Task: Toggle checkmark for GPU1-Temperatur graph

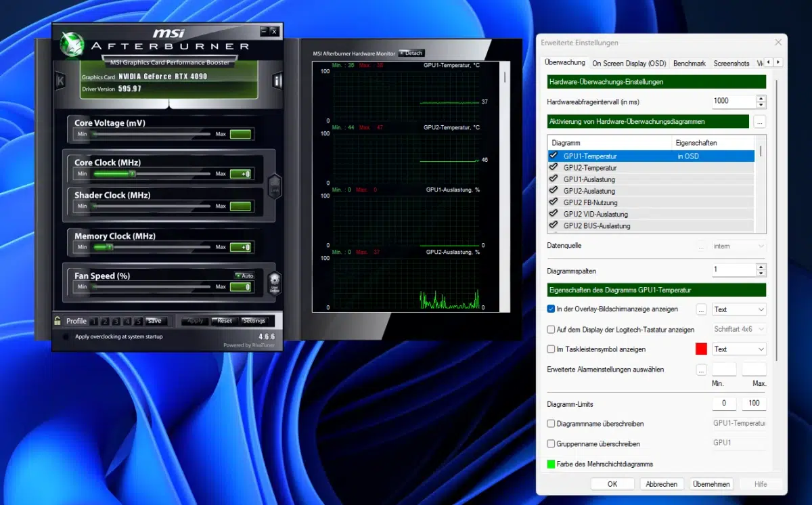Action: pyautogui.click(x=554, y=156)
